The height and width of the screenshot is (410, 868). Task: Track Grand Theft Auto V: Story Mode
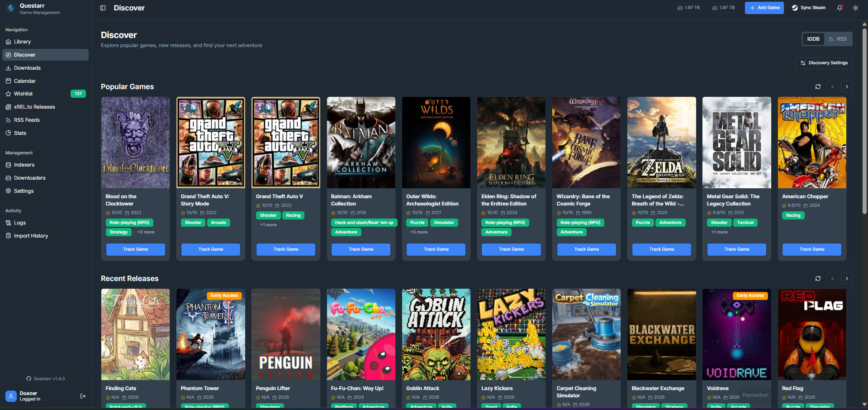click(x=211, y=249)
